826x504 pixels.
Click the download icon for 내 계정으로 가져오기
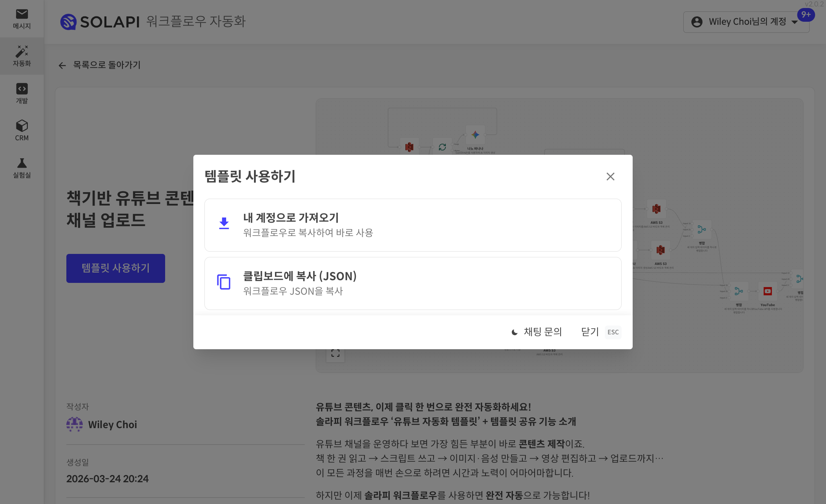pyautogui.click(x=224, y=223)
